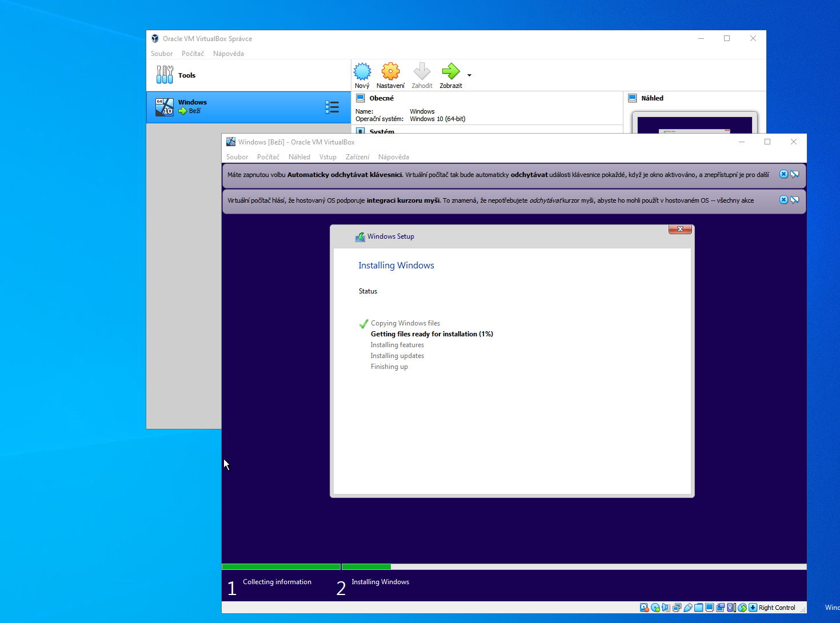The image size is (840, 623).
Task: Click the Installing Windows progress bar
Action: (x=574, y=567)
